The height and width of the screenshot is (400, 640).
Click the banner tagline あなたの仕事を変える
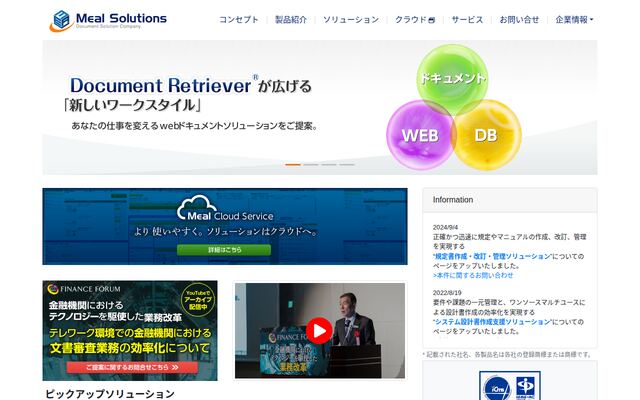click(x=195, y=126)
